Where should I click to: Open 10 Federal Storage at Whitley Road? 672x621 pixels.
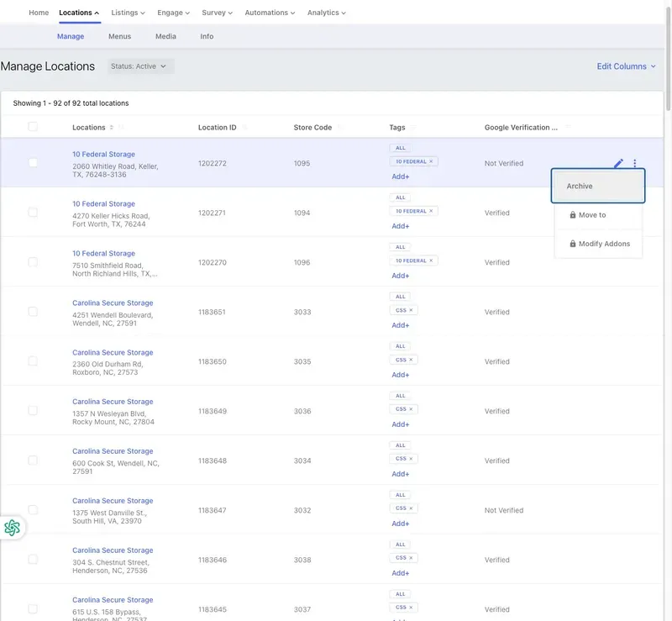pyautogui.click(x=103, y=155)
